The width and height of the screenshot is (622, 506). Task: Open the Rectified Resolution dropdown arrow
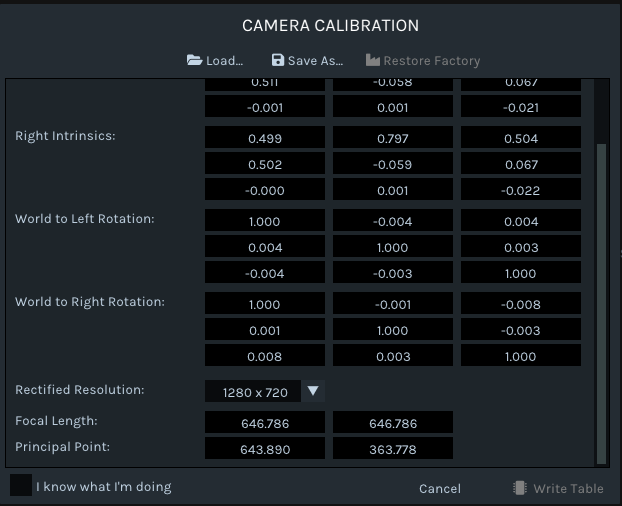(313, 391)
